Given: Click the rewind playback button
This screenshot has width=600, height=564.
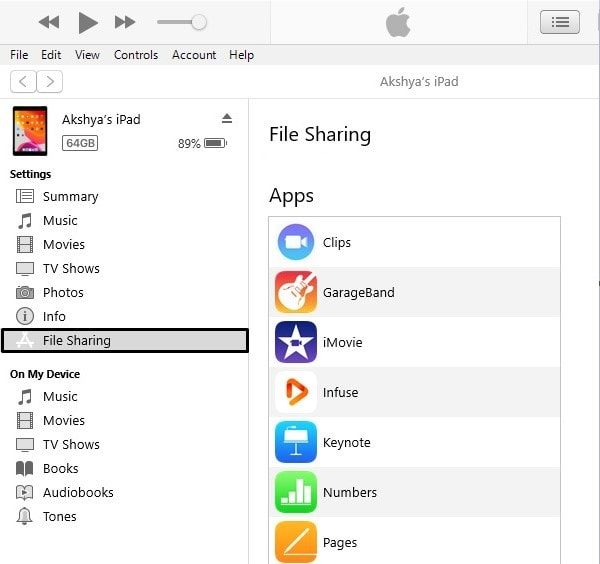Looking at the screenshot, I should [49, 22].
